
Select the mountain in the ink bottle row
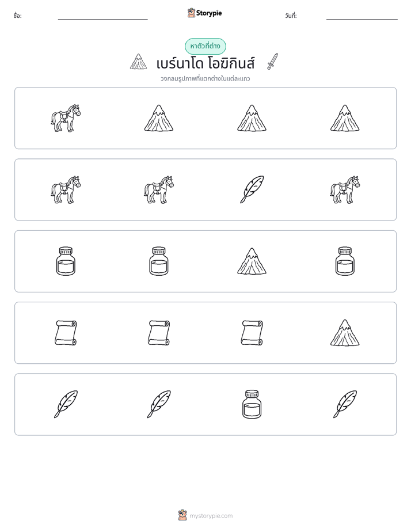[x=252, y=261]
